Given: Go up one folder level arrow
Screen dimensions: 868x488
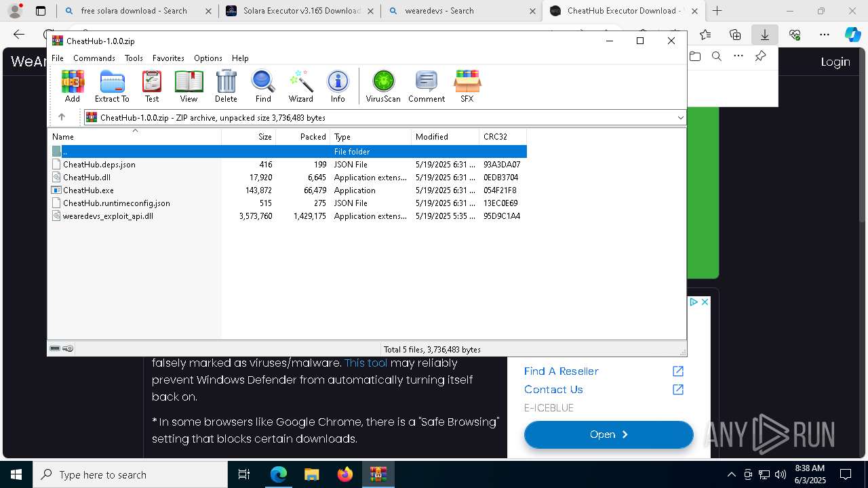Looking at the screenshot, I should tap(62, 117).
